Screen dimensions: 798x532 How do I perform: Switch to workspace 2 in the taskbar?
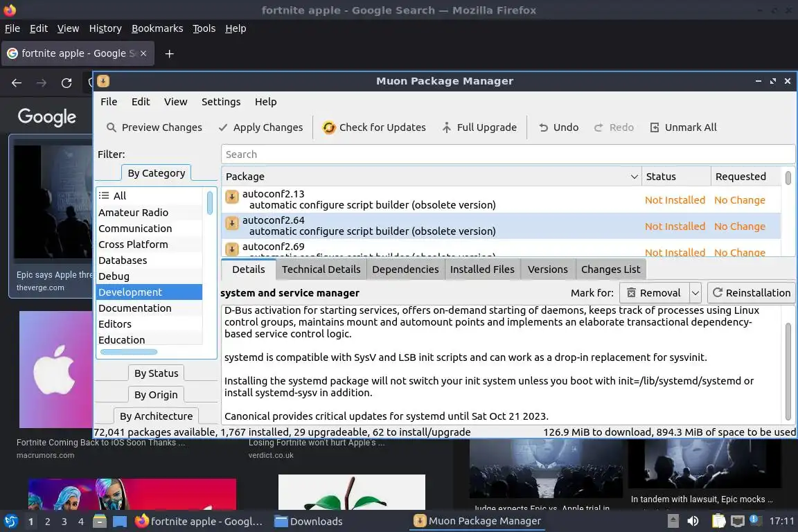click(47, 522)
